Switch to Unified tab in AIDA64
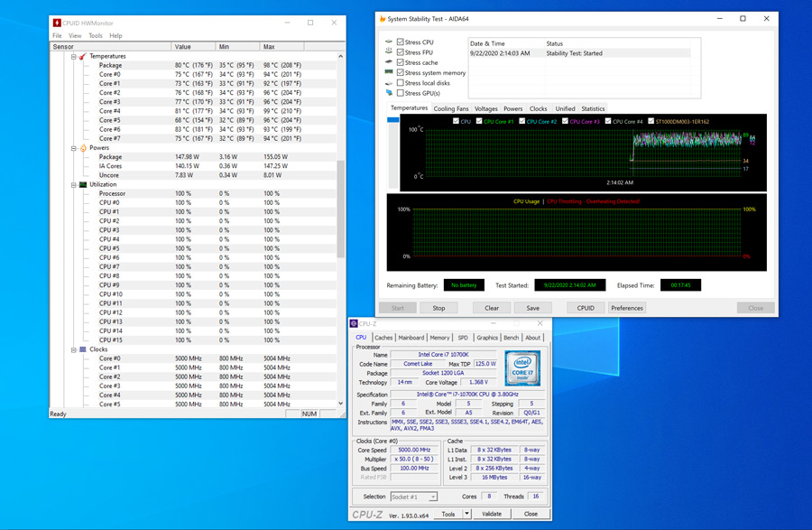Screen dimensions: 812x530 click(x=565, y=108)
